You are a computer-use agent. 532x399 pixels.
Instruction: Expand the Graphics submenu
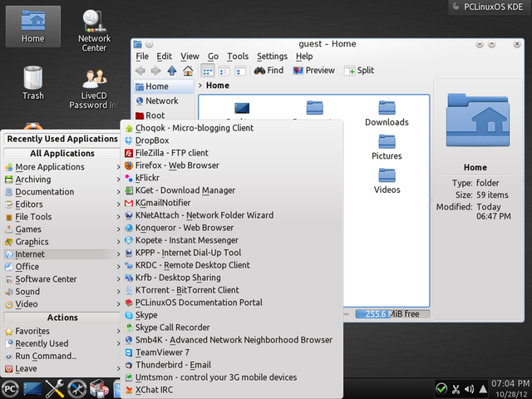tap(62, 242)
